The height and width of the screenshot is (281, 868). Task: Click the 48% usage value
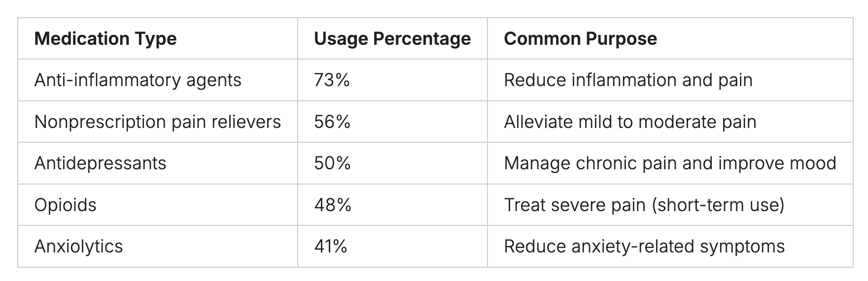point(333,205)
